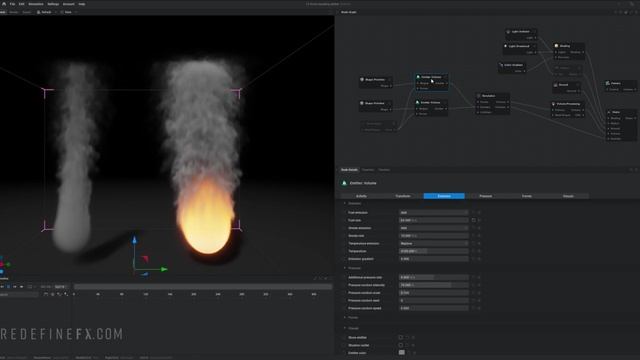Select the Ground node icon
The image size is (640, 360).
pyautogui.click(x=556, y=85)
